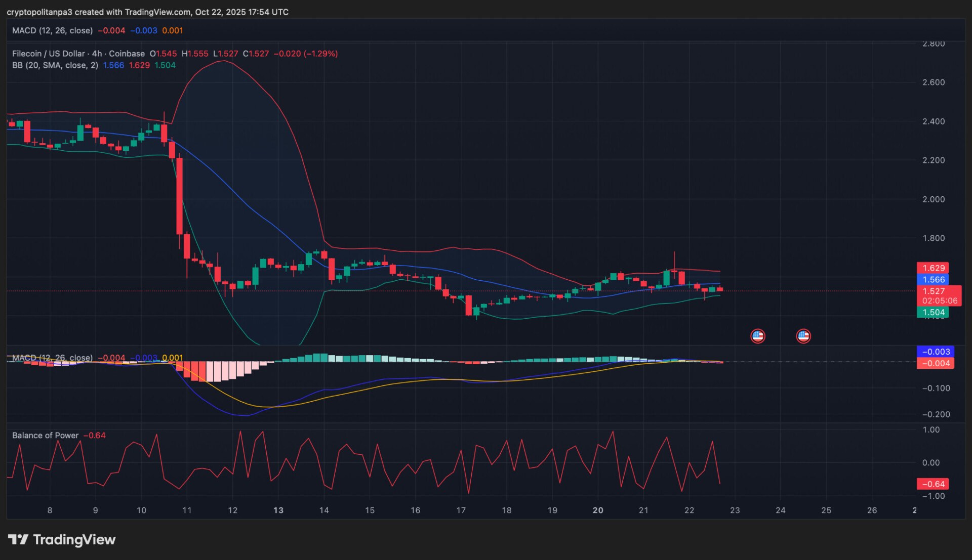Click the second US flag economic event icon
The height and width of the screenshot is (560, 972).
point(803,336)
